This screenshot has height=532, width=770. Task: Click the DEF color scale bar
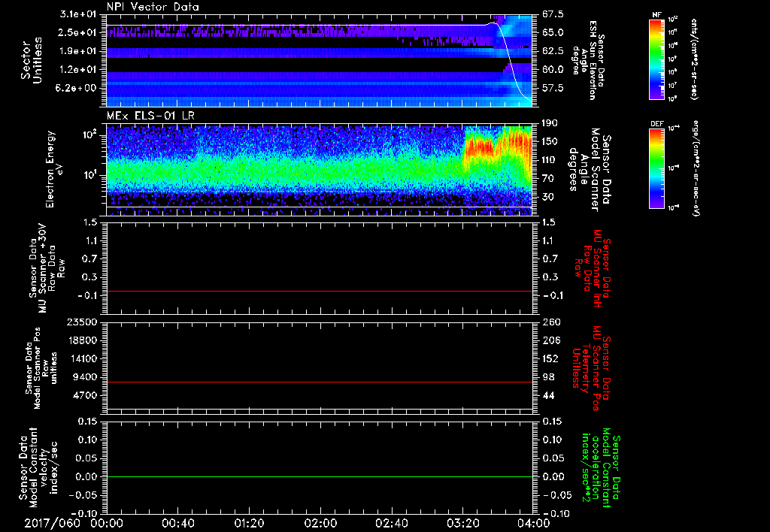point(656,168)
